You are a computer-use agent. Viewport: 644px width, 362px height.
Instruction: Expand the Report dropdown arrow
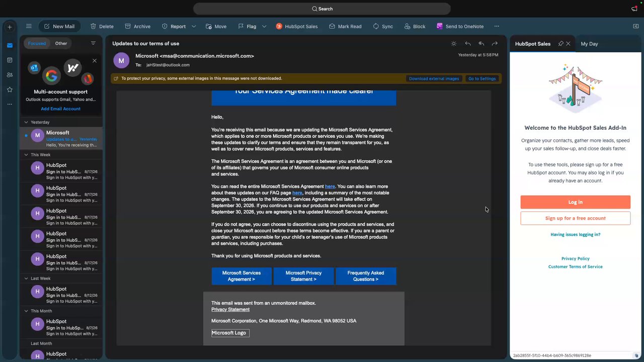coord(194,26)
